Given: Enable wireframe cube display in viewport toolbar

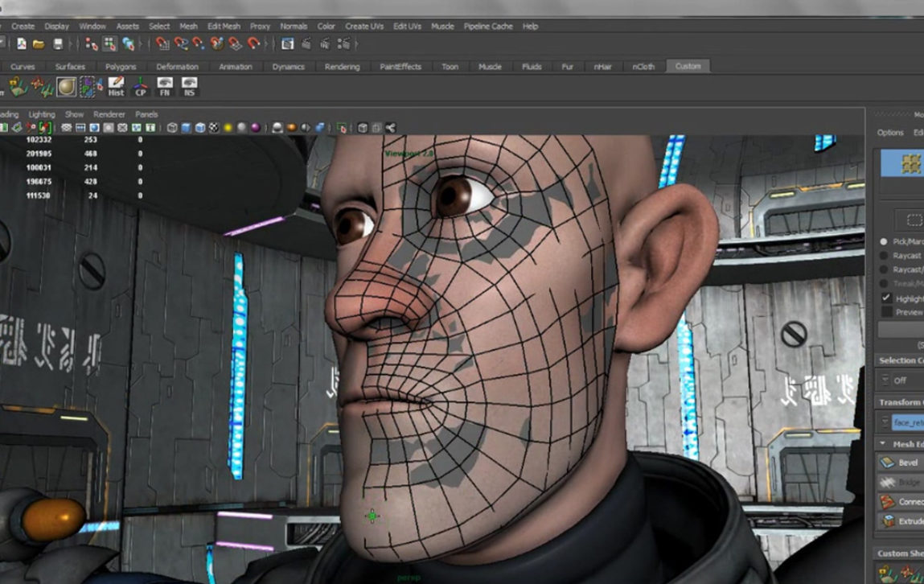Looking at the screenshot, I should (172, 128).
